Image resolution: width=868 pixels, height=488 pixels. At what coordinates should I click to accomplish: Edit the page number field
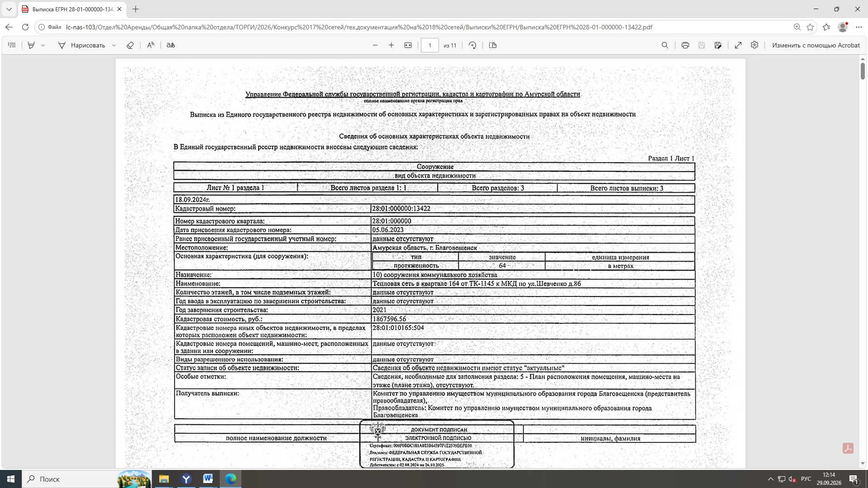pyautogui.click(x=429, y=45)
